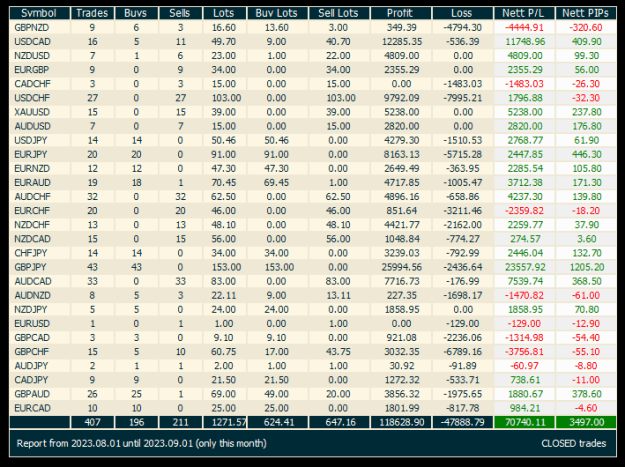
Task: Click GBPNZD Nett P/L value -4444.91
Action: (x=524, y=27)
